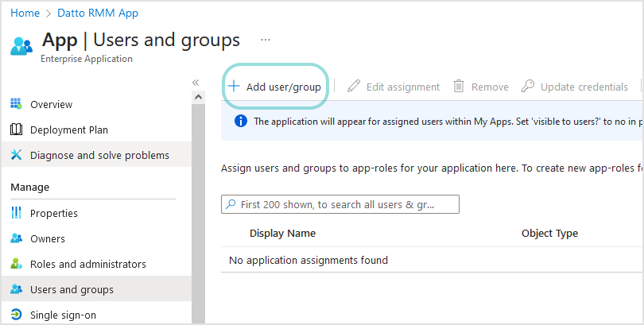Viewport: 644px width, 325px height.
Task: Collapse the sidebar with double chevron
Action: tap(196, 83)
